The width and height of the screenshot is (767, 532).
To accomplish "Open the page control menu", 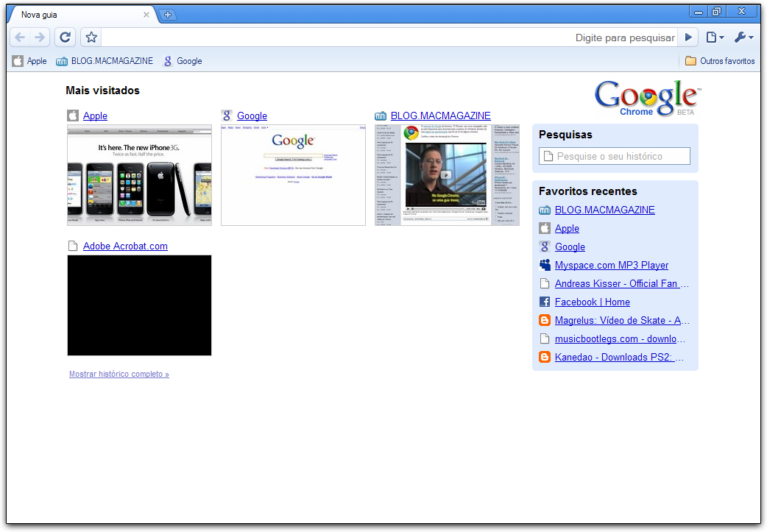I will point(715,38).
